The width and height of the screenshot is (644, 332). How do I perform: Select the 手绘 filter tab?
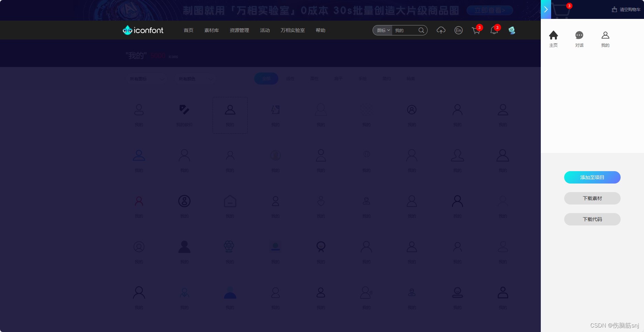pyautogui.click(x=363, y=79)
